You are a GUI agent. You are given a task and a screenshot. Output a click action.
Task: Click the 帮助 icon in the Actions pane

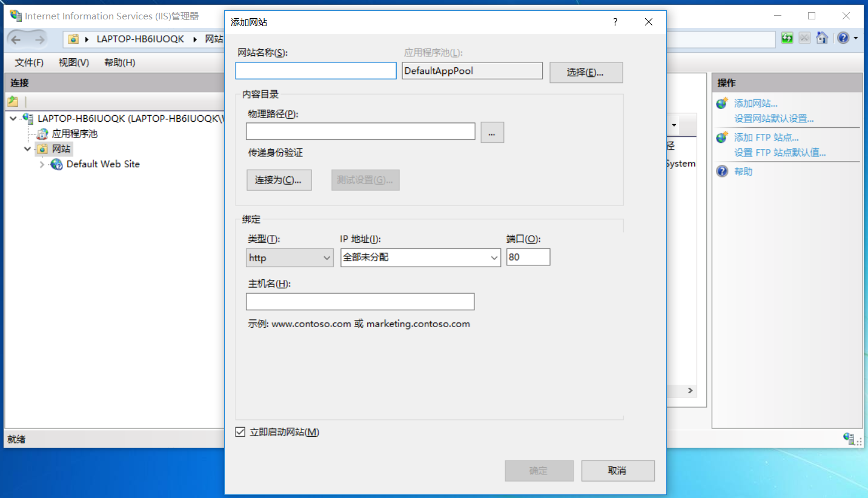(721, 171)
